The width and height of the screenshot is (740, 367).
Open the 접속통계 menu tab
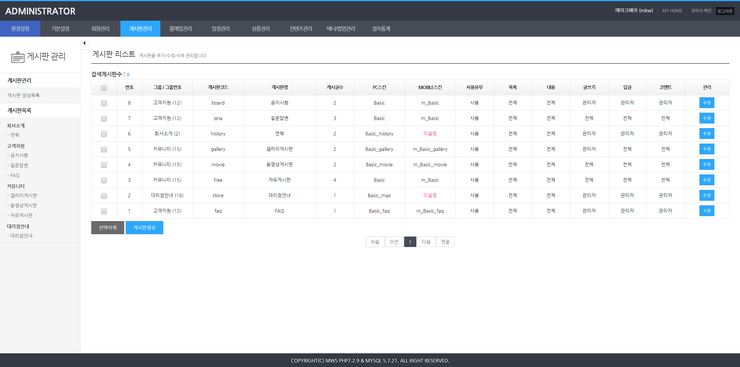click(x=381, y=29)
